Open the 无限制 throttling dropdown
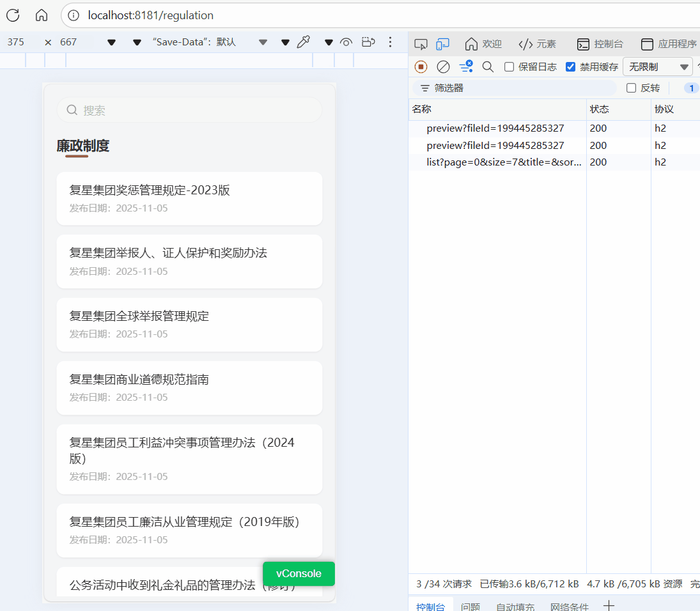The height and width of the screenshot is (611, 700). (657, 66)
